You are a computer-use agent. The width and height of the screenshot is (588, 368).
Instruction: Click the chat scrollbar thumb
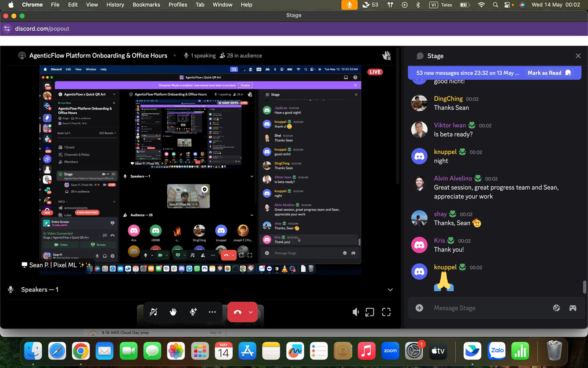click(584, 287)
